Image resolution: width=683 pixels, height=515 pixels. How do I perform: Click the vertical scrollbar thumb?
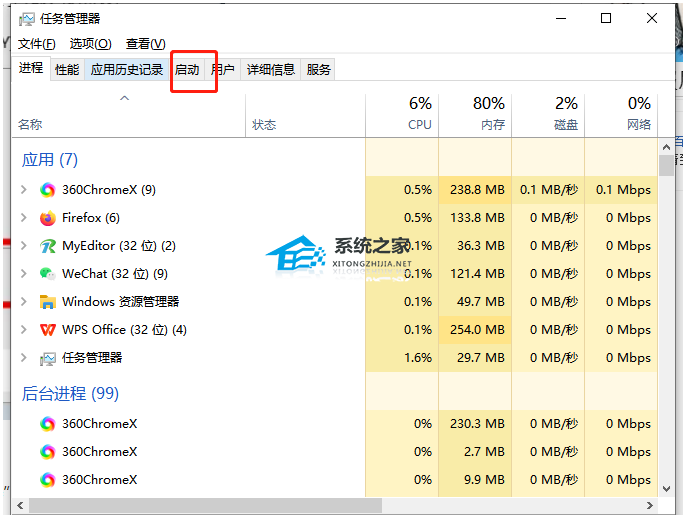pyautogui.click(x=666, y=166)
